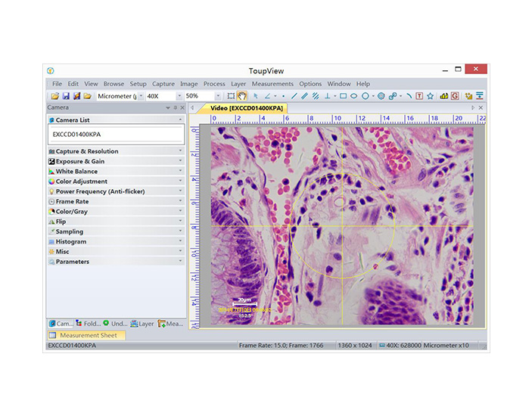The width and height of the screenshot is (532, 416).
Task: Expand Power Frequency (Anti-flicker) section
Action: coord(116,191)
